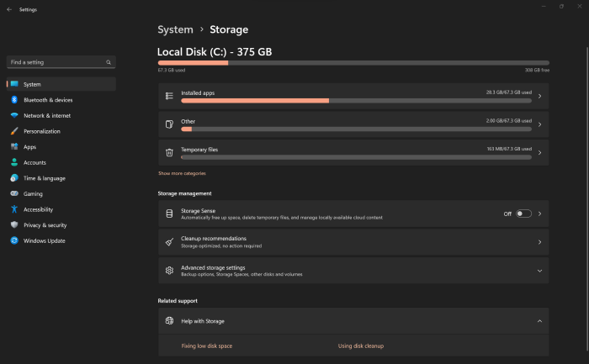Open the Using disk cleanup link
Screen dimensions: 589x364
coord(361,346)
